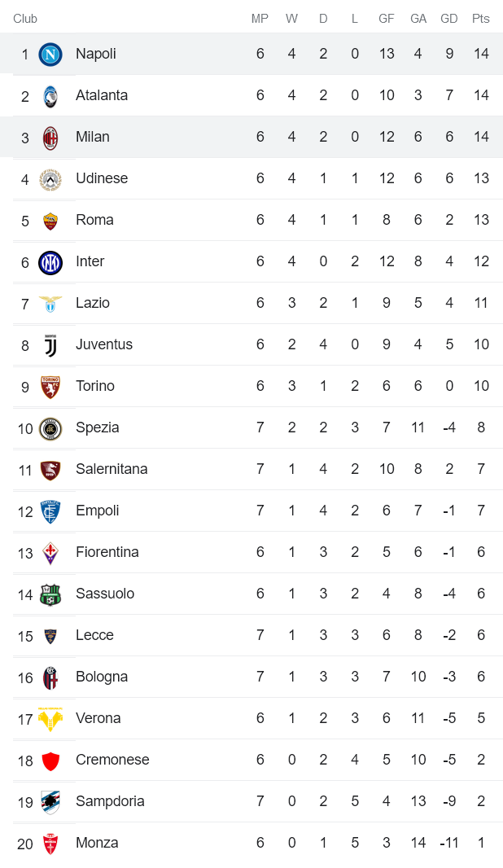Click the Verona club logo
This screenshot has height=868, width=503.
click(x=50, y=719)
